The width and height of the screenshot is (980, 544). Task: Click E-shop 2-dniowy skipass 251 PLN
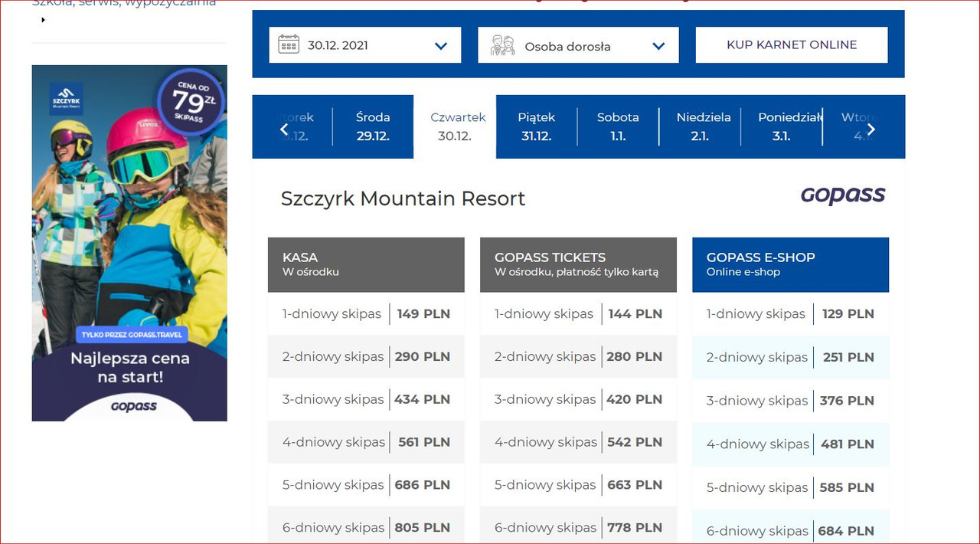[790, 357]
